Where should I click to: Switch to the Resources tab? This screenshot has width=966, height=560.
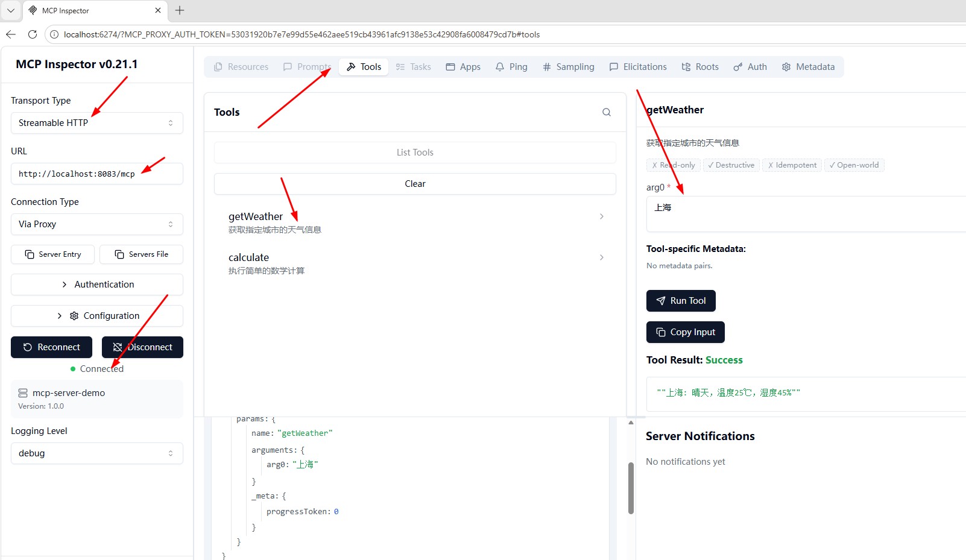tap(241, 67)
